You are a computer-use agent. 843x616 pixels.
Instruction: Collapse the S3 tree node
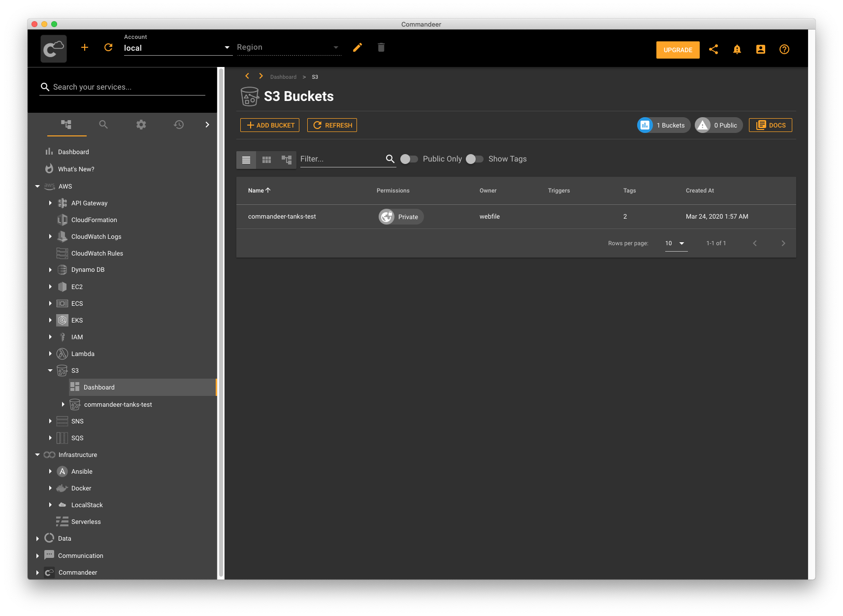[50, 370]
